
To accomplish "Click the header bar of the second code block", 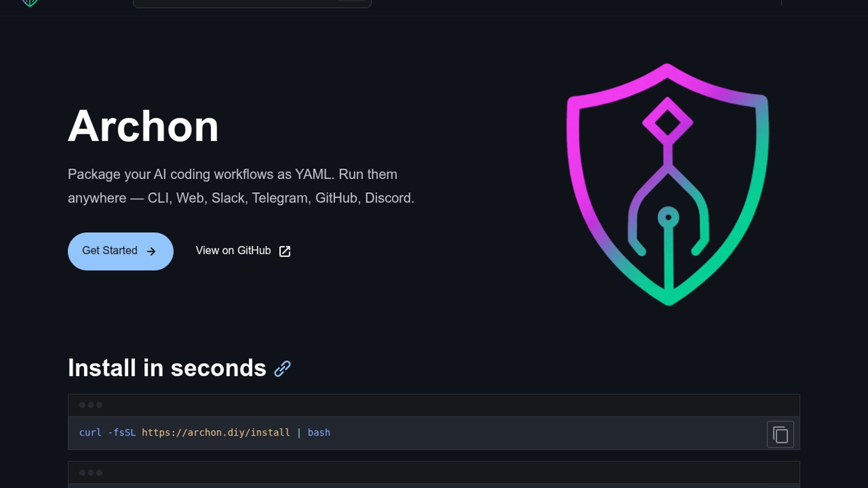I will (433, 473).
